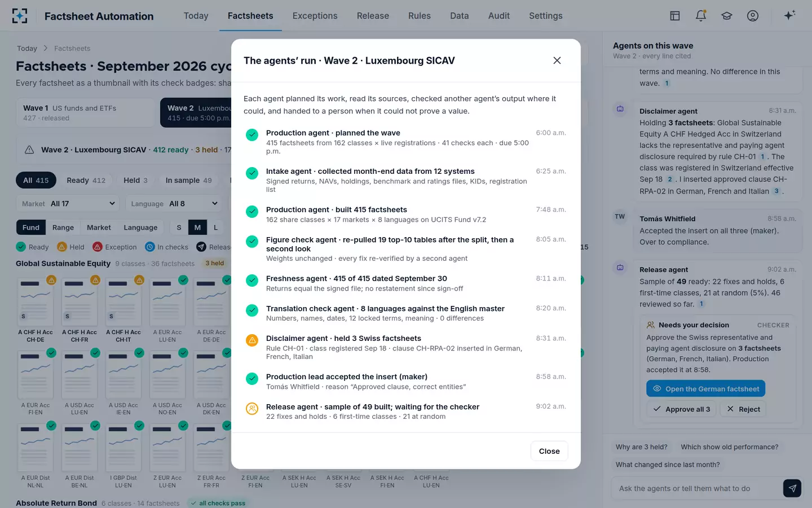Click Tomás Whitfield's TW avatar
This screenshot has height=508, width=812.
click(x=620, y=217)
